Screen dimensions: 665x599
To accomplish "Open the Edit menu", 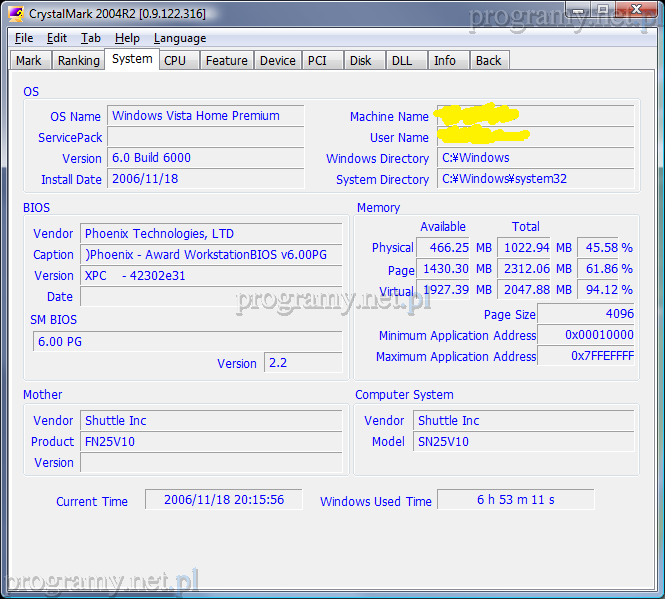I will point(57,38).
